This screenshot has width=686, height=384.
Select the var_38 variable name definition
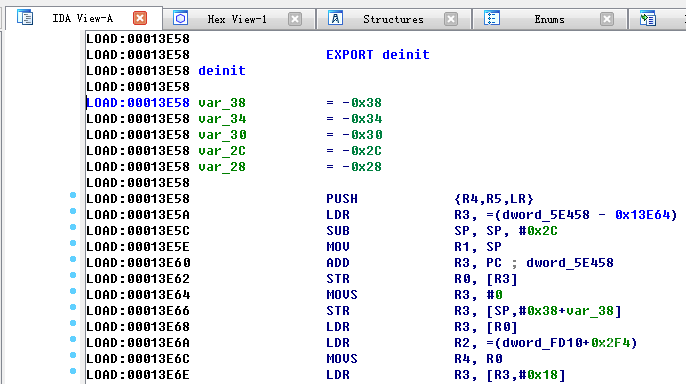pos(222,103)
